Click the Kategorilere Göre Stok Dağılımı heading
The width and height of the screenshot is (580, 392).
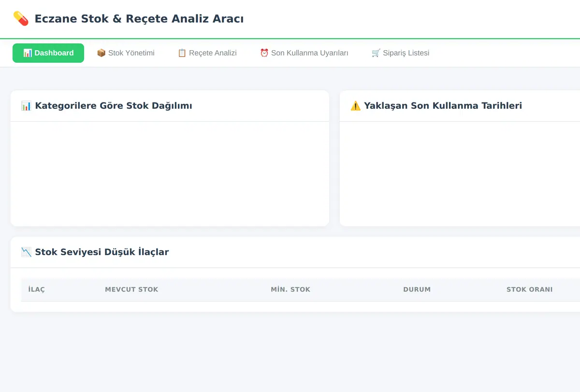point(114,106)
